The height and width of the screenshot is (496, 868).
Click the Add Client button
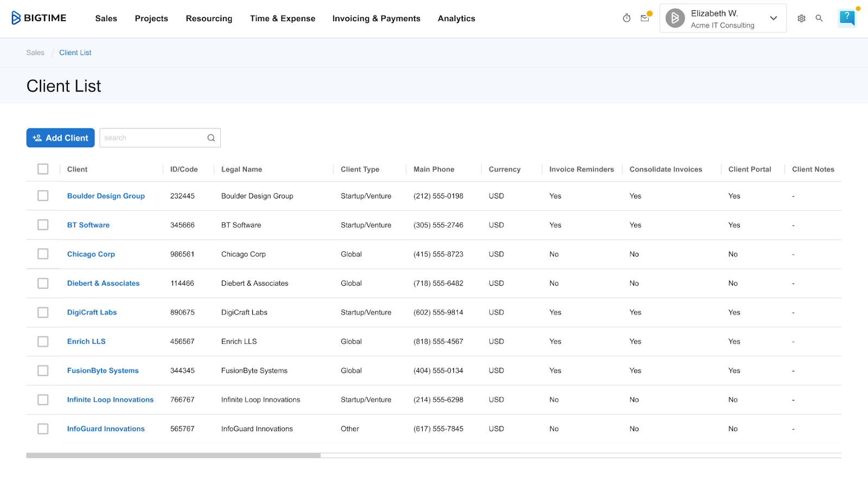coord(60,138)
